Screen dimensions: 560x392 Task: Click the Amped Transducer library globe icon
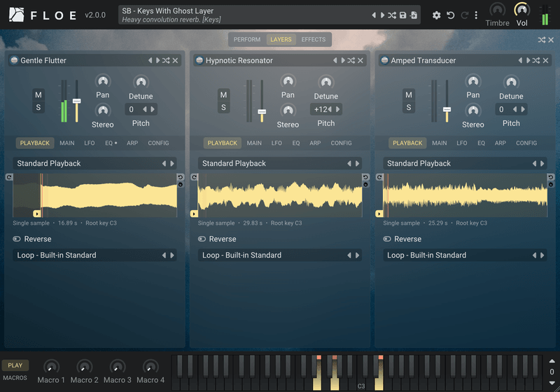[384, 60]
